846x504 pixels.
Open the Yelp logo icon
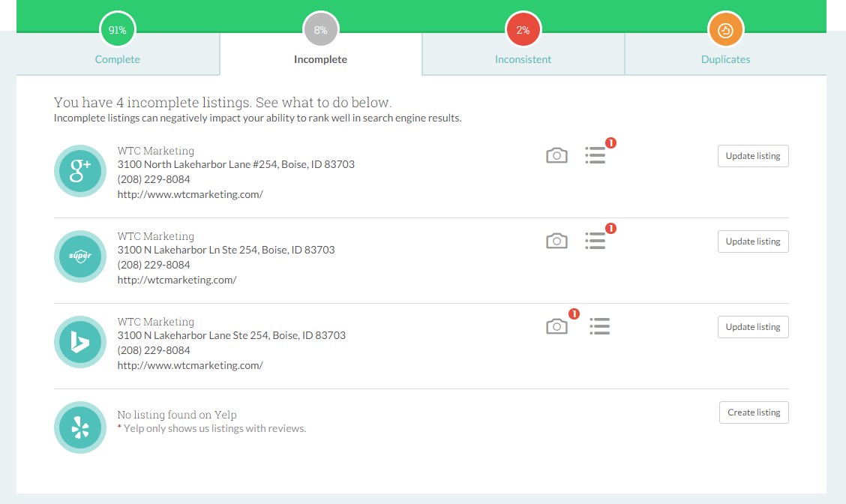(79, 427)
